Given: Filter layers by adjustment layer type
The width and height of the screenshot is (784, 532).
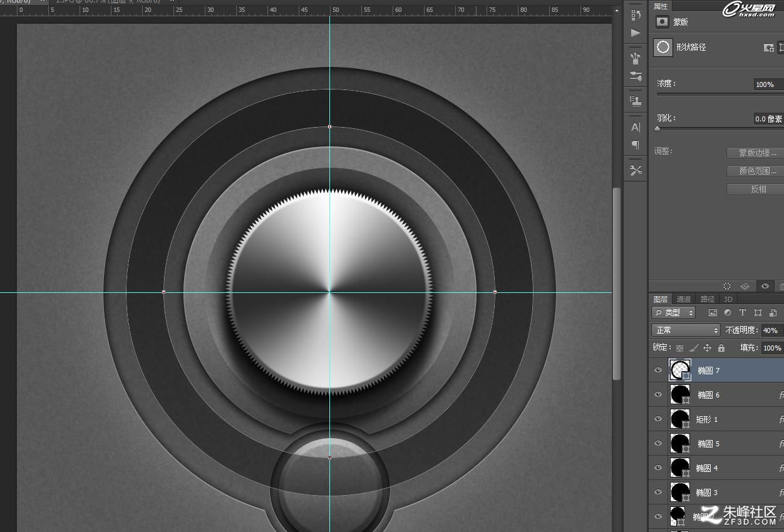Looking at the screenshot, I should click(x=728, y=313).
